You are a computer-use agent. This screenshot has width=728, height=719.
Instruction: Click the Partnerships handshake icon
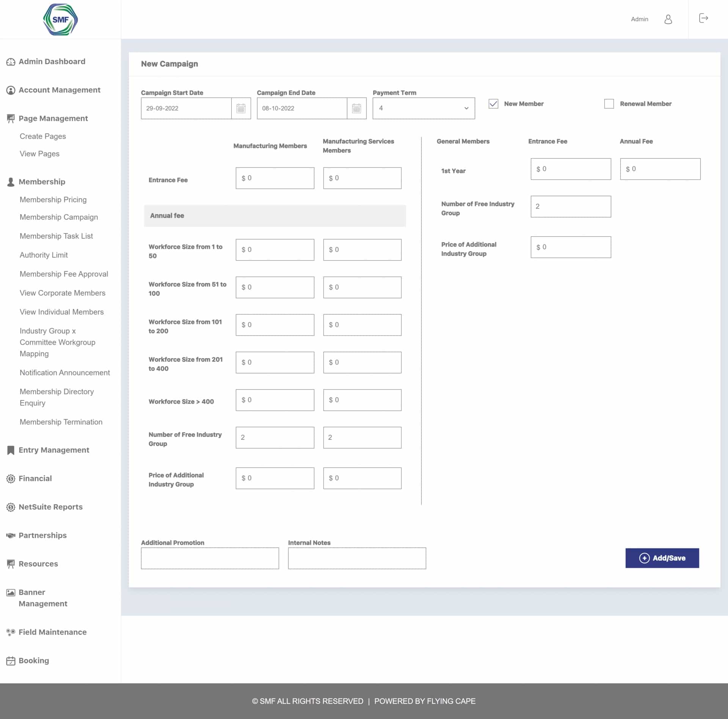[x=11, y=535]
